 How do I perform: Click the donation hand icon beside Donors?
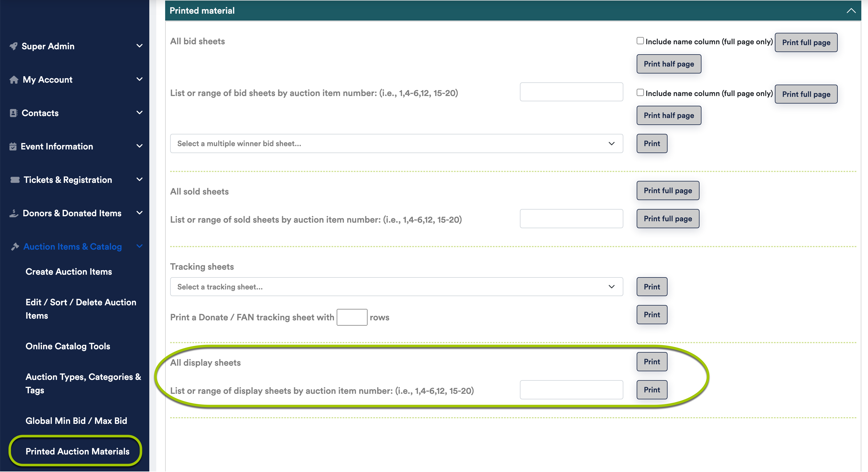click(x=14, y=213)
